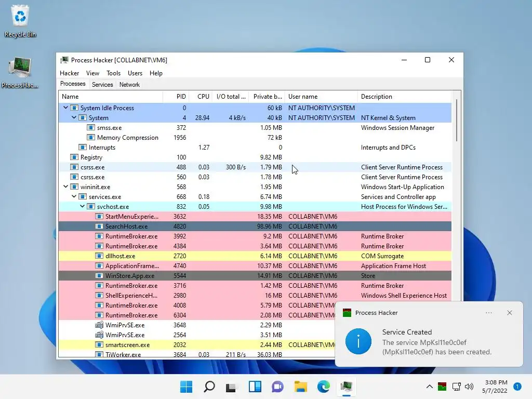Image resolution: width=532 pixels, height=399 pixels.
Task: Sort by the I/O total column header
Action: click(230, 97)
